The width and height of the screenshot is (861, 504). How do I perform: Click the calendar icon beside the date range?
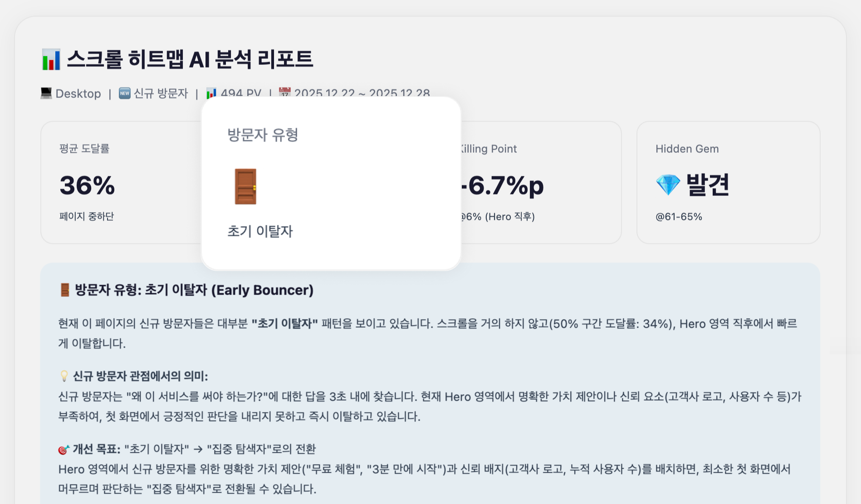284,92
